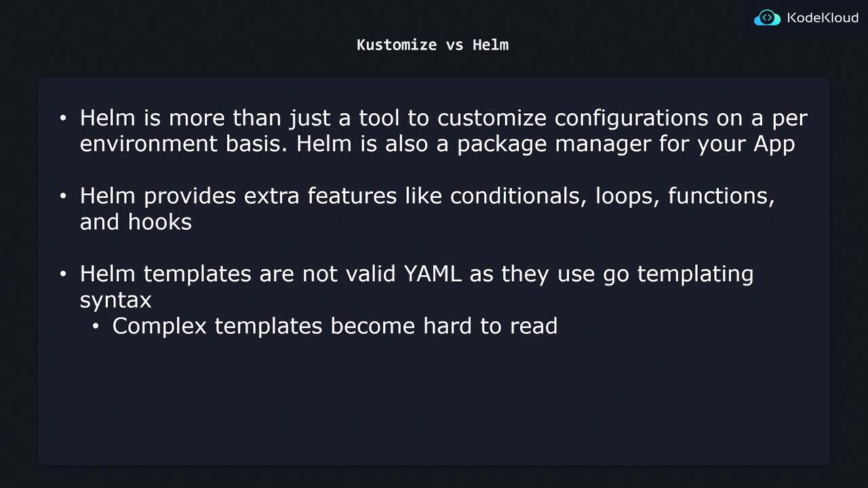The height and width of the screenshot is (488, 868).
Task: Click the word Kustomize in the title
Action: click(x=397, y=45)
